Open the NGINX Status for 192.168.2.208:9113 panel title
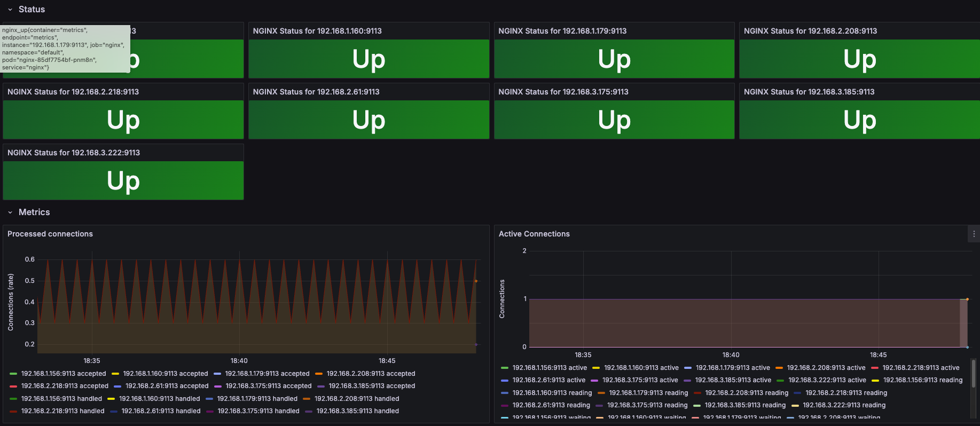The width and height of the screenshot is (980, 426). (x=810, y=31)
